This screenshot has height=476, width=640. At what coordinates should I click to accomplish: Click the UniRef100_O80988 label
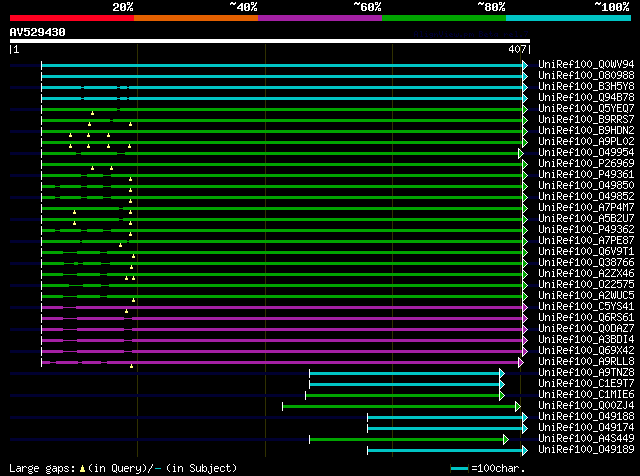pos(586,76)
